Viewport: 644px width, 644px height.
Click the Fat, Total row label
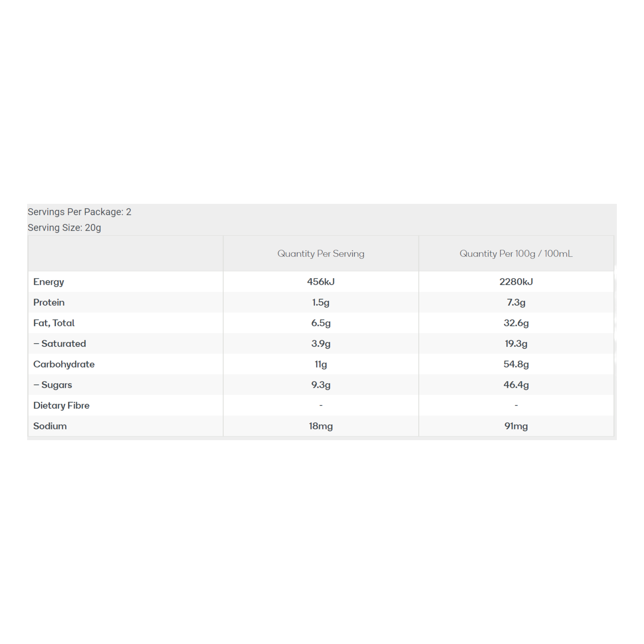(x=54, y=323)
